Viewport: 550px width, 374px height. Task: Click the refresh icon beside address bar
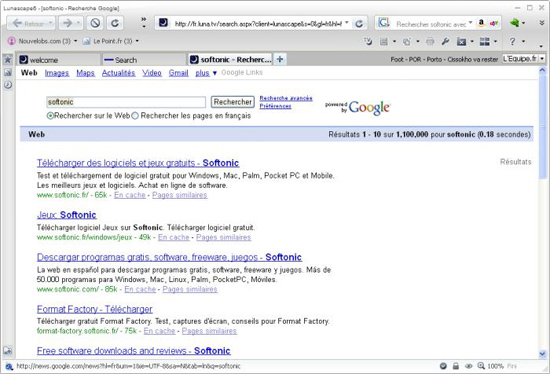click(359, 24)
